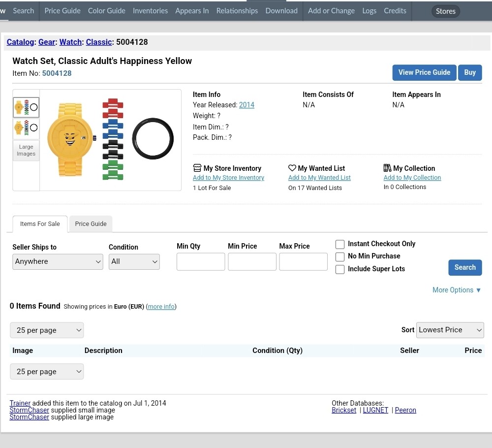Viewport: 492px width, 448px height.
Task: Click the Price column header
Action: (473, 351)
